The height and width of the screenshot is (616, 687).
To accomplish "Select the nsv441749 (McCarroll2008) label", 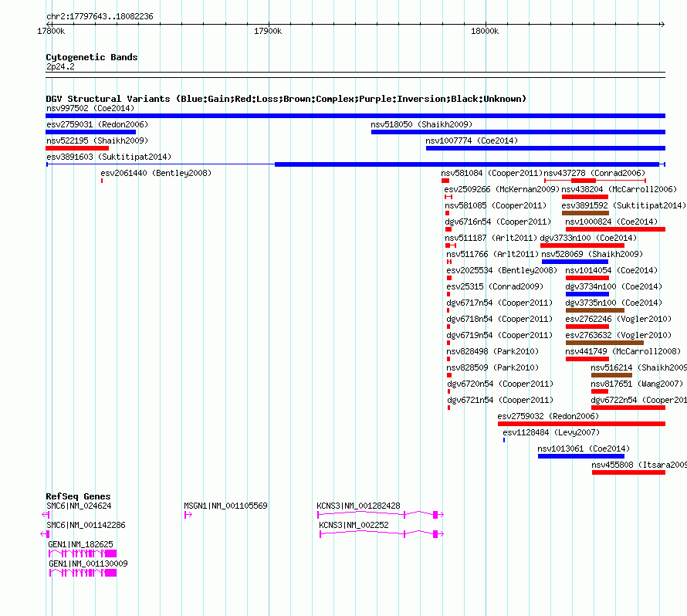I will click(x=623, y=351).
